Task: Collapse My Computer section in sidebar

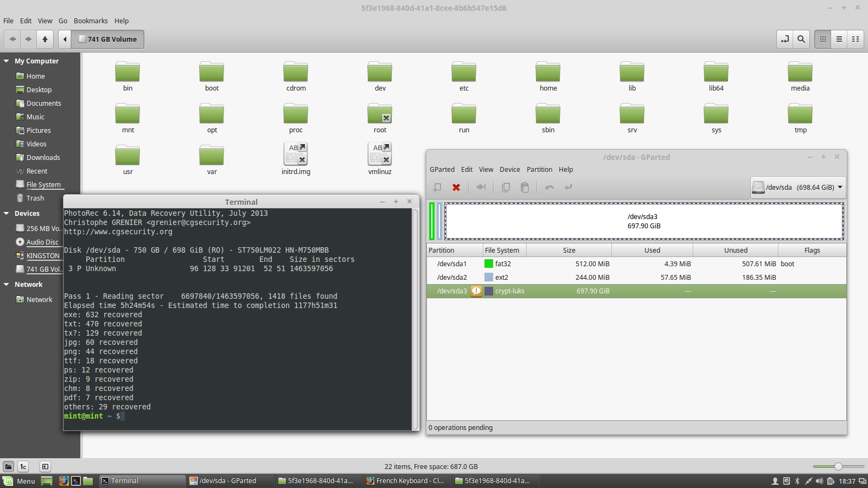Action: pyautogui.click(x=7, y=61)
